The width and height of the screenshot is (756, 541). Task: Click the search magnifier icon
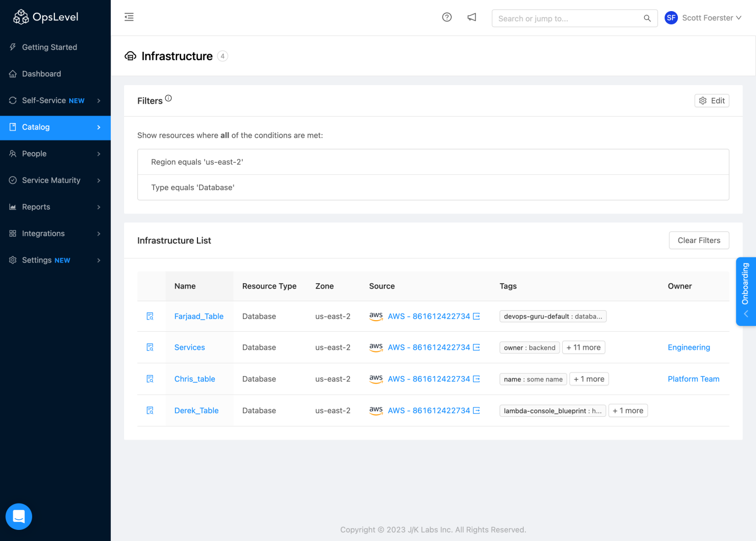[647, 18]
